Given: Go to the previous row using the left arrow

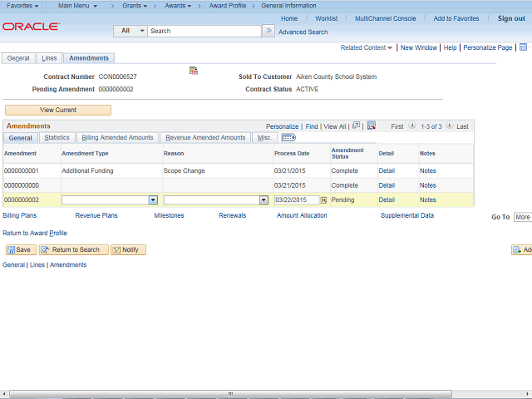Looking at the screenshot, I should point(412,126).
